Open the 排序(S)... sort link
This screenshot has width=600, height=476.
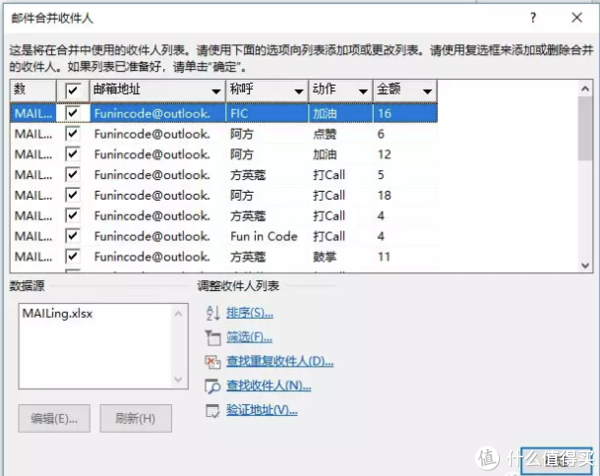(x=250, y=313)
